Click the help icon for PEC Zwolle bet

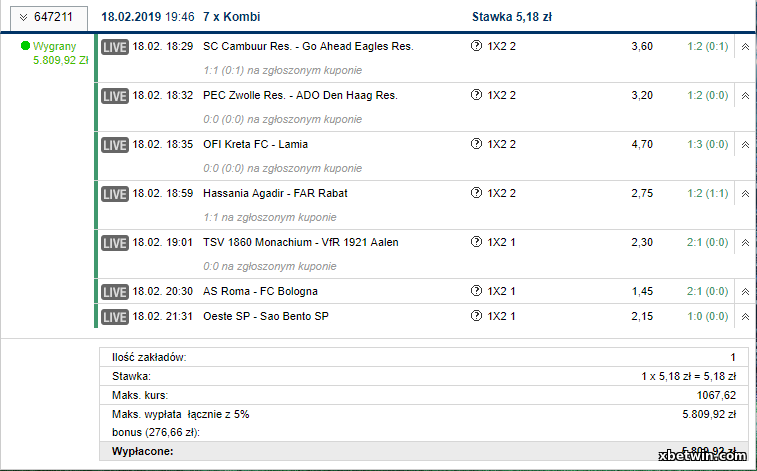pos(477,95)
